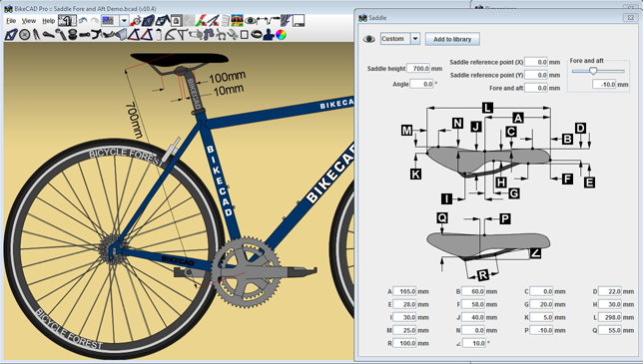Screen dimensions: 643x364
Task: Close the Saddle dialog
Action: tap(630, 18)
